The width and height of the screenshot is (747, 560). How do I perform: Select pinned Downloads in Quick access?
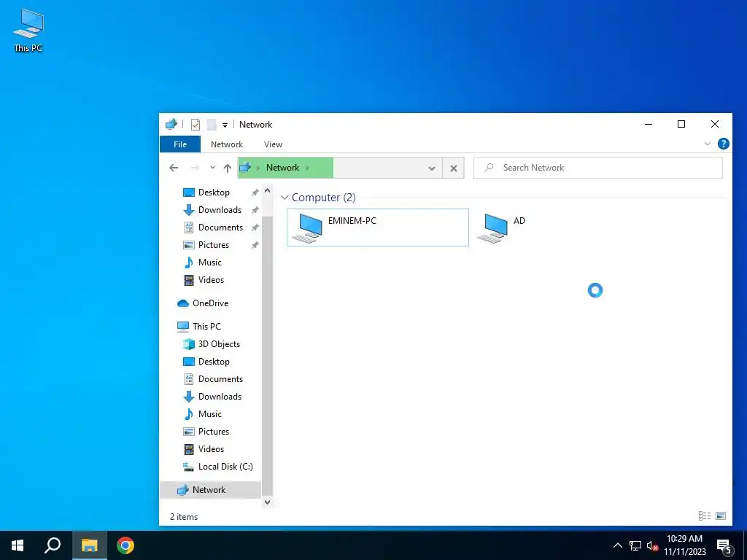pyautogui.click(x=220, y=210)
